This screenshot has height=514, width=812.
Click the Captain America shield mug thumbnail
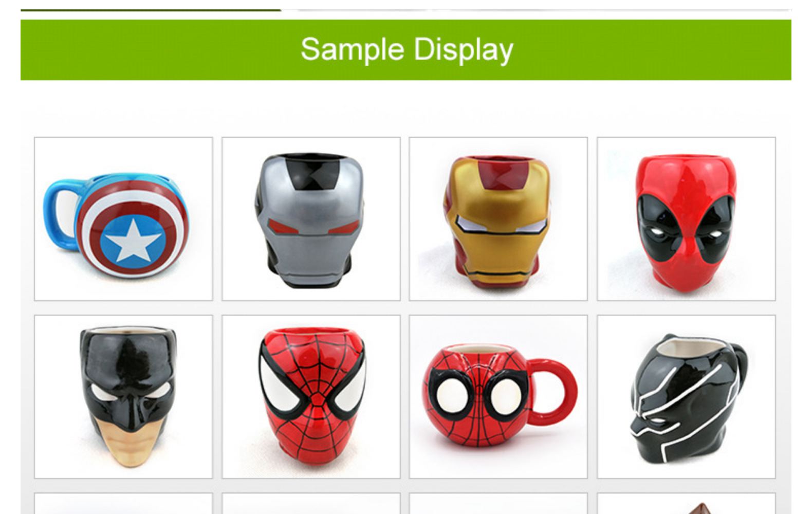pos(123,219)
